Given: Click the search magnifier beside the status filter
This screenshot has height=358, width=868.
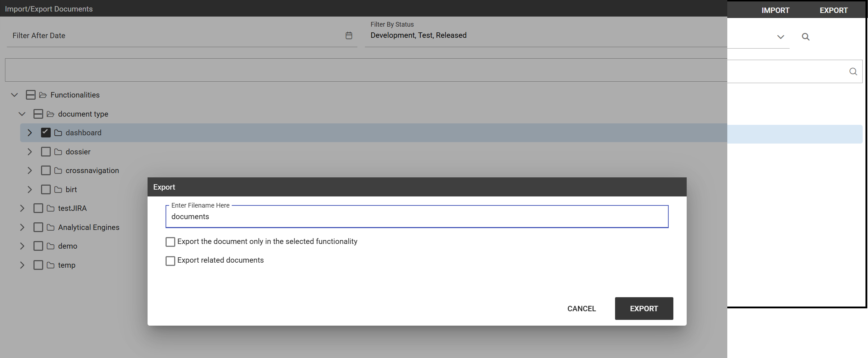Looking at the screenshot, I should click(x=806, y=37).
